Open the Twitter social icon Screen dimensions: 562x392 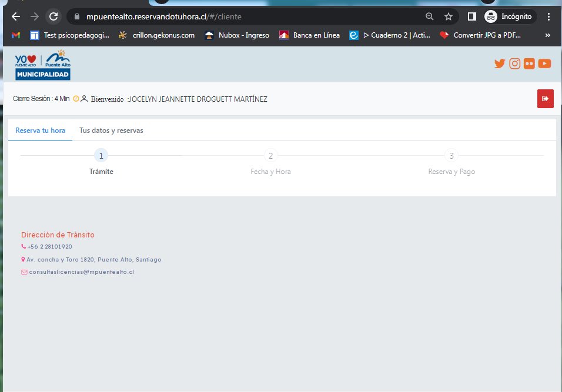point(500,63)
